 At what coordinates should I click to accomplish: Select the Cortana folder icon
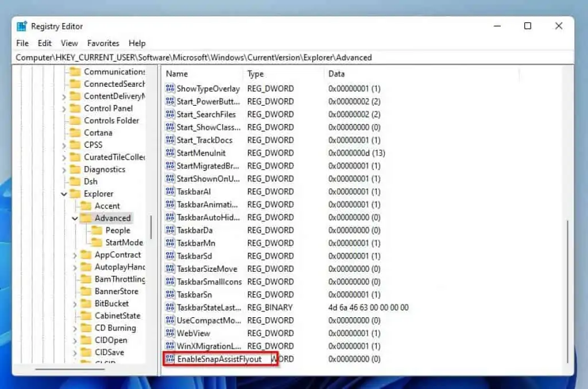pos(76,133)
